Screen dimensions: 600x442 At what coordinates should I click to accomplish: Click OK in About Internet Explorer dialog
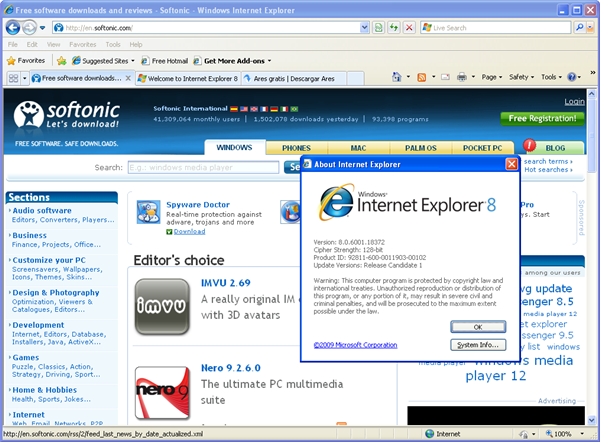pos(477,327)
